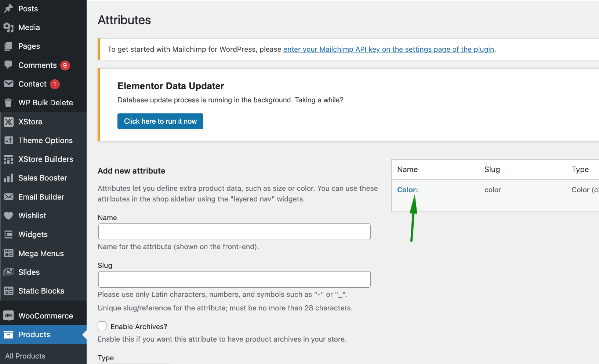This screenshot has width=599, height=364.
Task: Click the Widgets list icon
Action: (8, 234)
